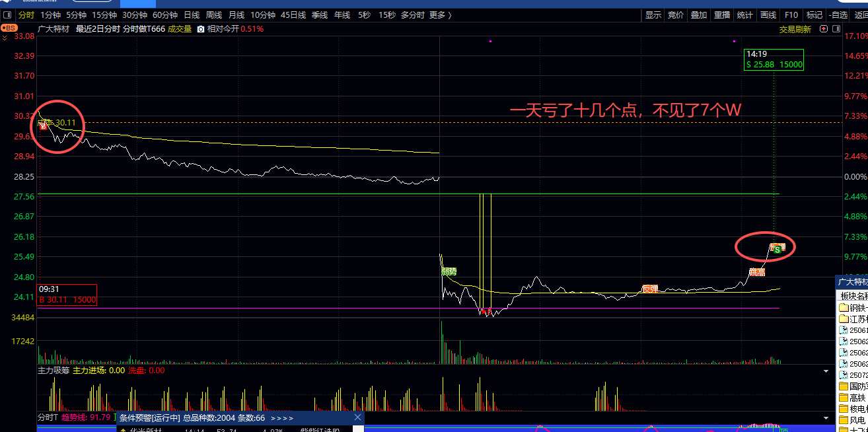Image resolution: width=868 pixels, height=432 pixels.
Task: Switch to the 45日线 period
Action: (293, 15)
